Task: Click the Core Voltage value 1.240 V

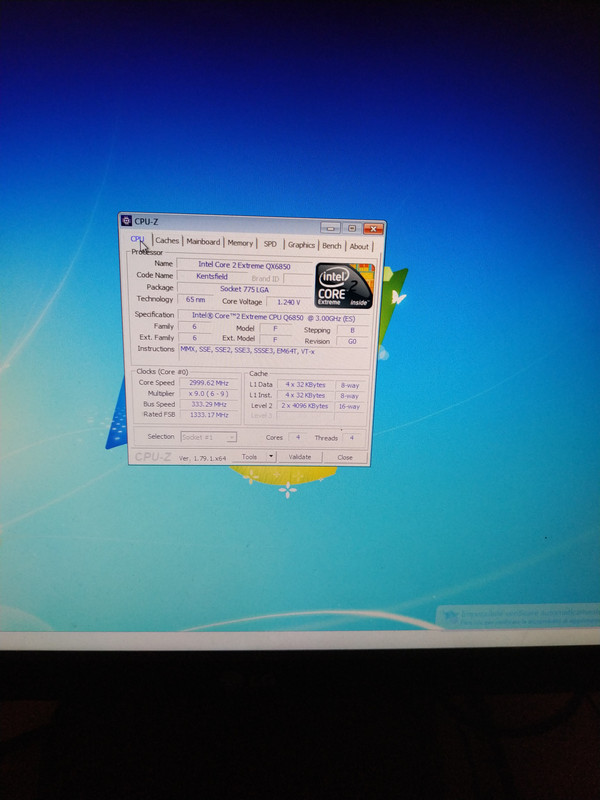Action: (289, 302)
